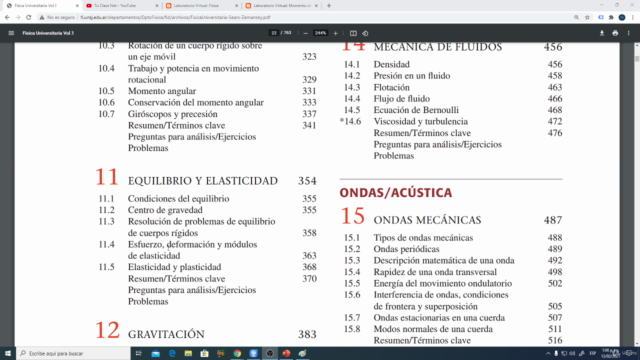
Task: Click entry 'Condiciones del equilibrio'
Action: tap(178, 199)
